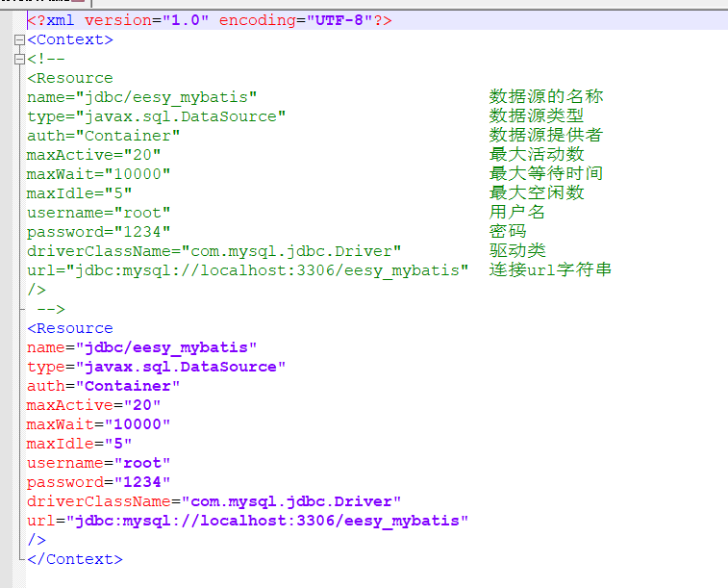The image size is (728, 588).
Task: Click the green commented maxIdle="5" line
Action: (x=80, y=193)
